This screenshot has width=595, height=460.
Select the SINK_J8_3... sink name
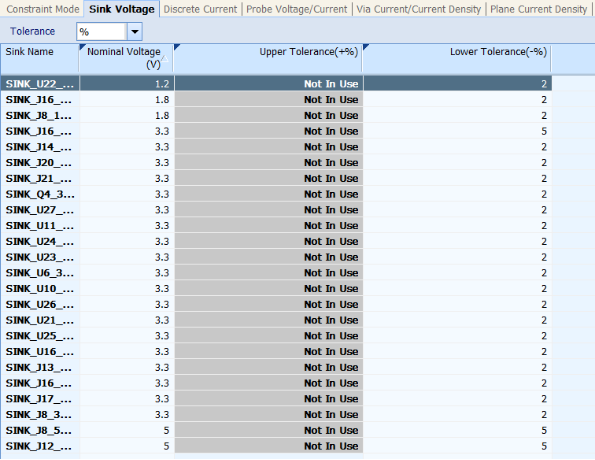(40, 414)
